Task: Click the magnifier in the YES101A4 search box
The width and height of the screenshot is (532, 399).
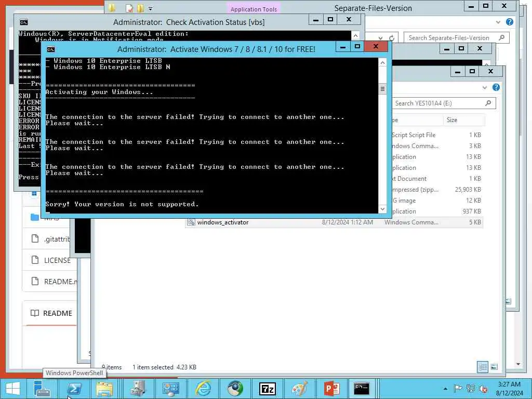Action: coord(488,103)
